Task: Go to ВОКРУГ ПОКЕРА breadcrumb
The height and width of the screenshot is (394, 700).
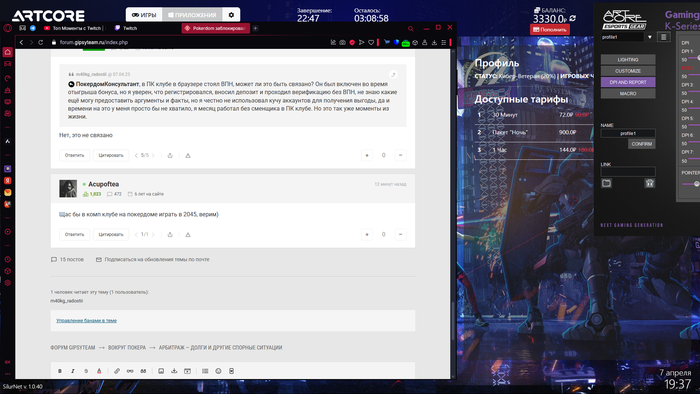Action: [x=127, y=348]
